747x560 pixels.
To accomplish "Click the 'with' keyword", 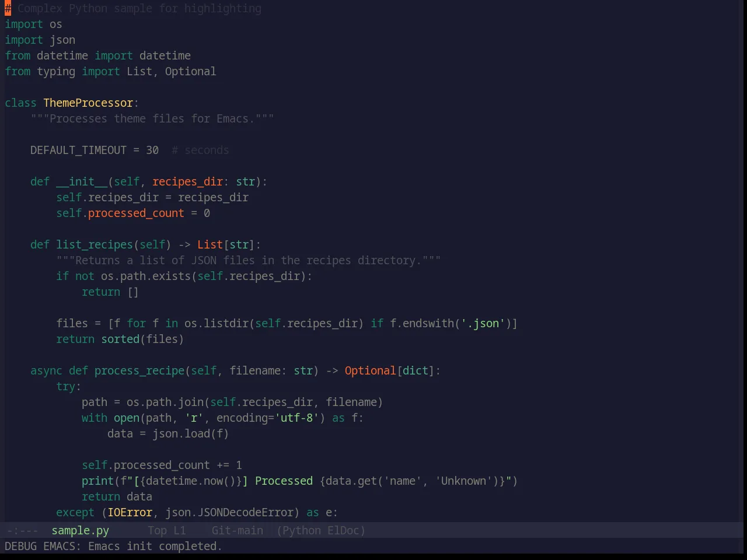I will pos(95,418).
